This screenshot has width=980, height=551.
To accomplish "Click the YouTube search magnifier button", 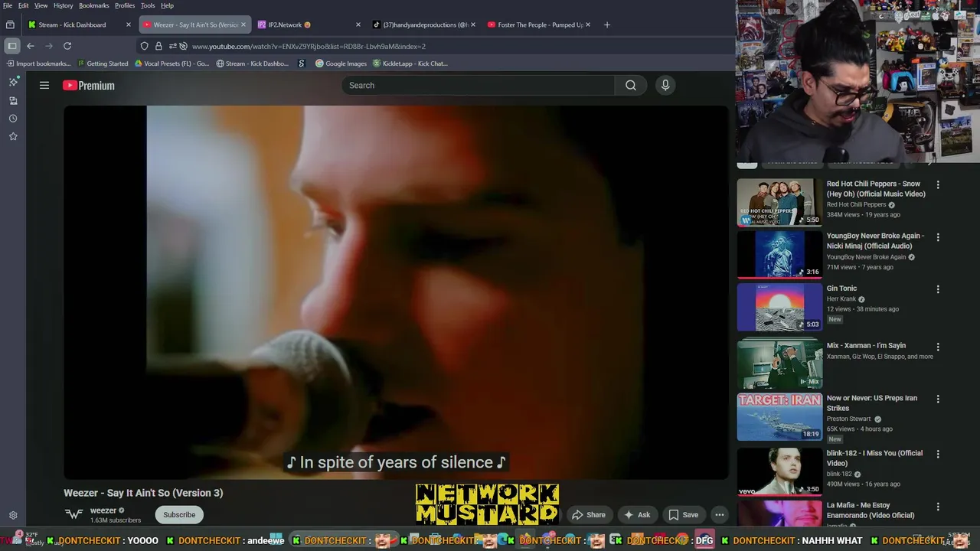I will (x=631, y=86).
